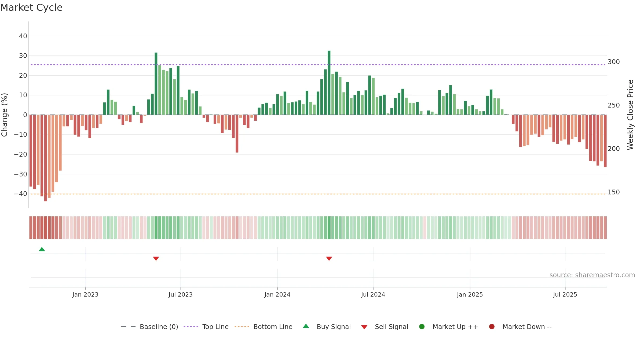Click the Market Cycle chart title

[31, 8]
